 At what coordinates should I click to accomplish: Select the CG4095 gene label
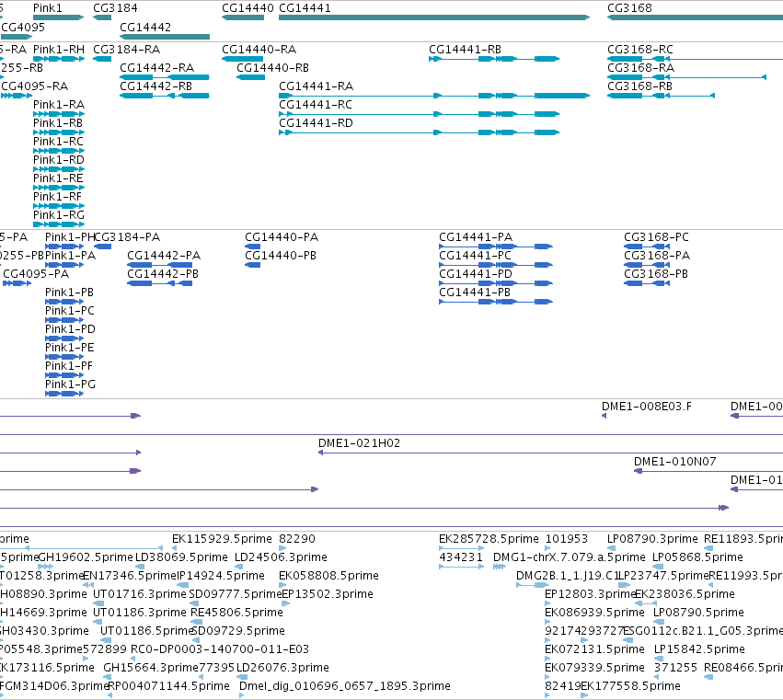coord(23,27)
